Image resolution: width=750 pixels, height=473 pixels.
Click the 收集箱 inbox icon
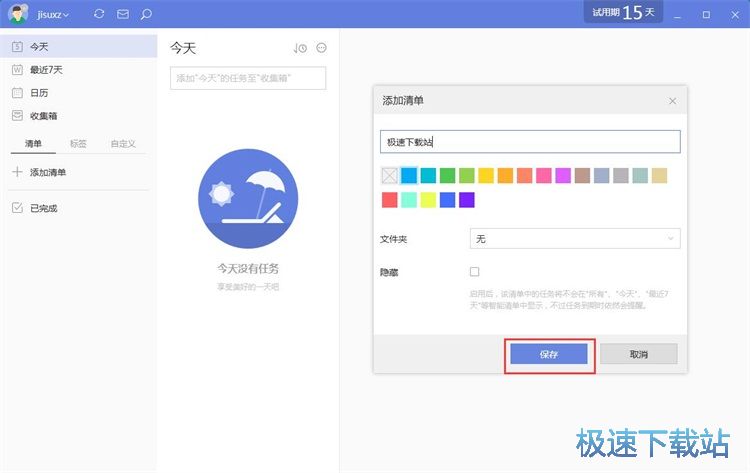(17, 116)
